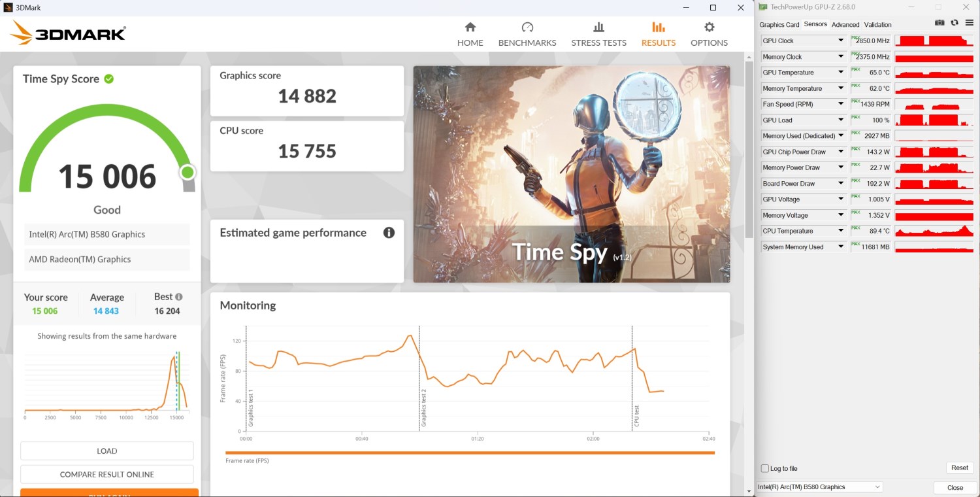Click the LOAD button
Screen dimensions: 980x497
tap(107, 451)
